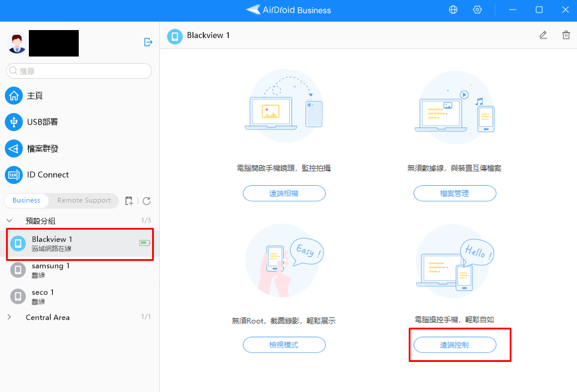577x392 pixels.
Task: Click the file management illustration
Action: (455, 107)
